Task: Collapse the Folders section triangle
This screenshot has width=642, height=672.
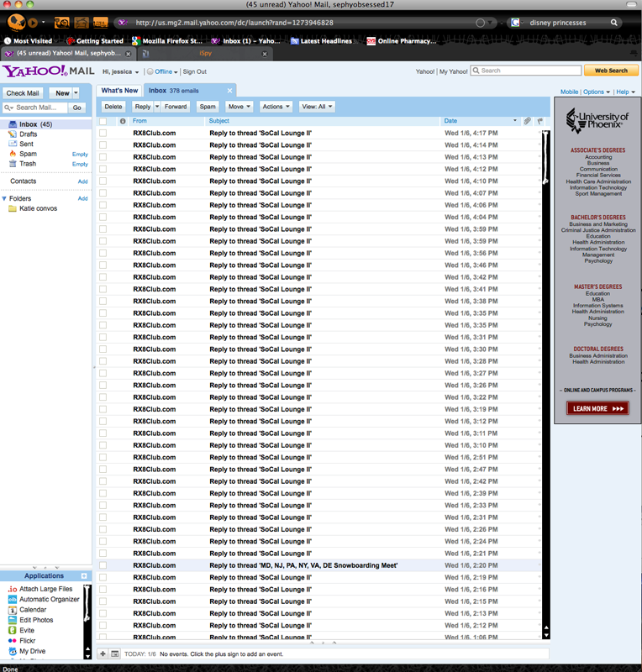Action: [4, 199]
